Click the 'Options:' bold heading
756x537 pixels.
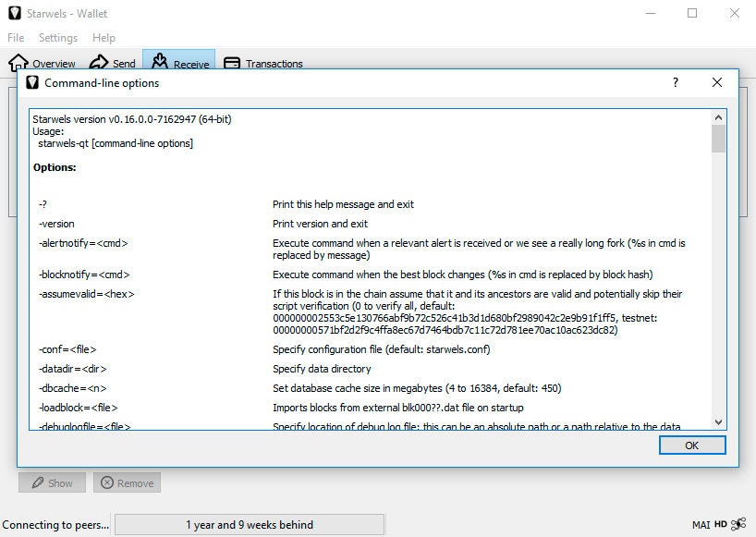coord(55,167)
